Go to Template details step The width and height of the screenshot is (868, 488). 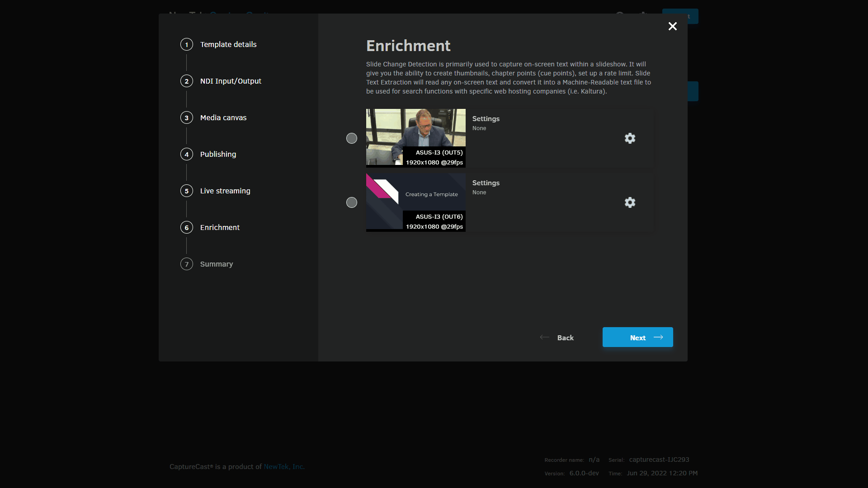click(x=228, y=44)
